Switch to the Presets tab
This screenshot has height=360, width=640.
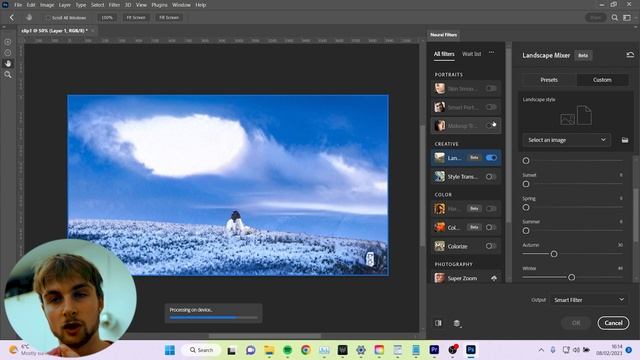click(x=549, y=80)
